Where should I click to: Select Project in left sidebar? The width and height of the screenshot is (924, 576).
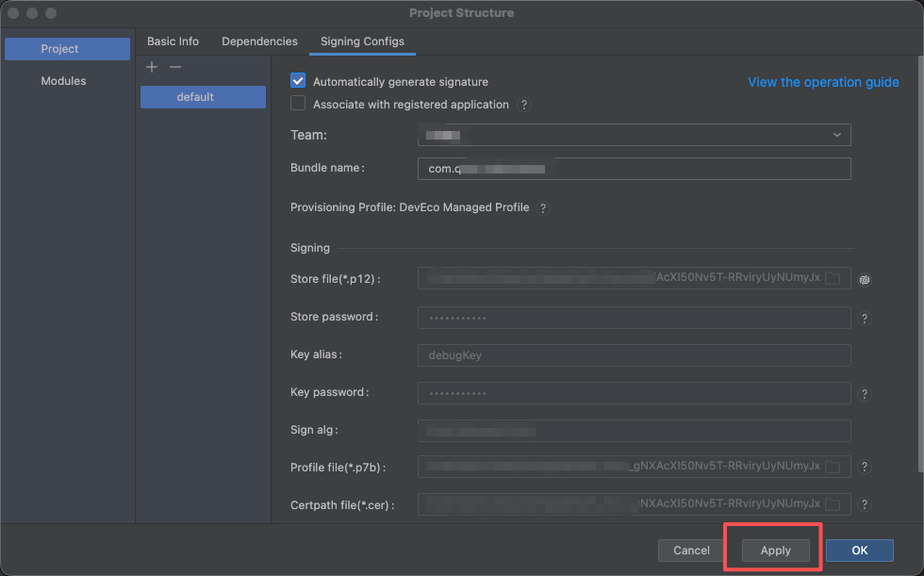(67, 49)
